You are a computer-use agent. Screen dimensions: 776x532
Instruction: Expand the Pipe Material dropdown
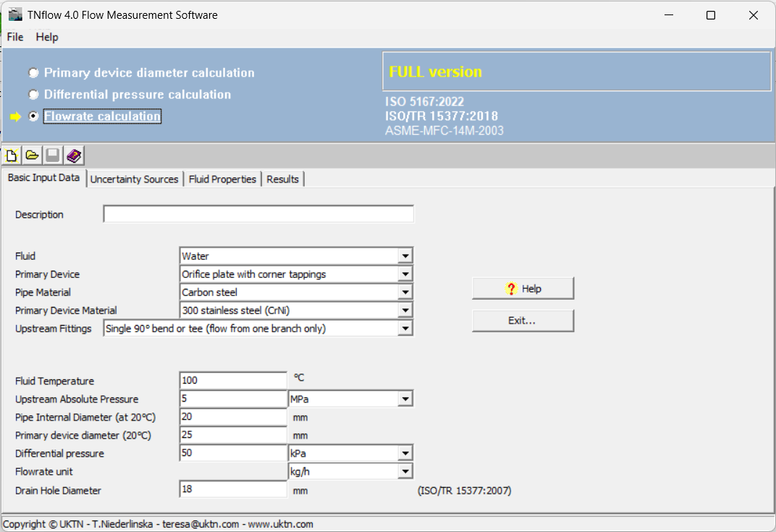tap(405, 292)
